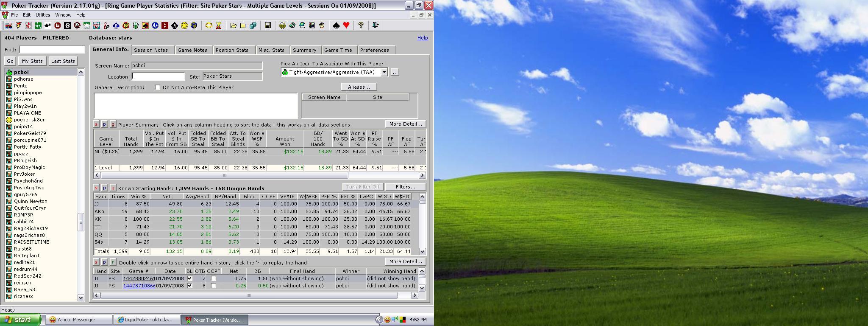Open the Game Time tab
This screenshot has height=326, width=868.
[x=338, y=50]
